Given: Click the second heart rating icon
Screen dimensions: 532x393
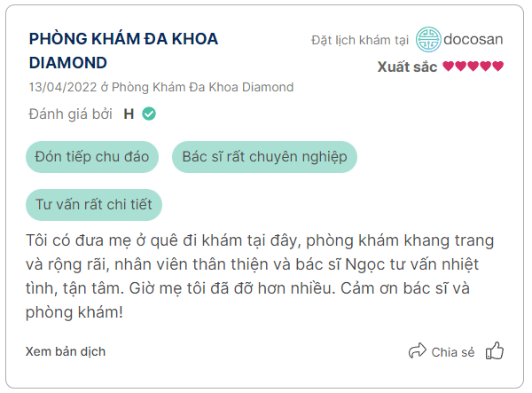Looking at the screenshot, I should (x=461, y=67).
